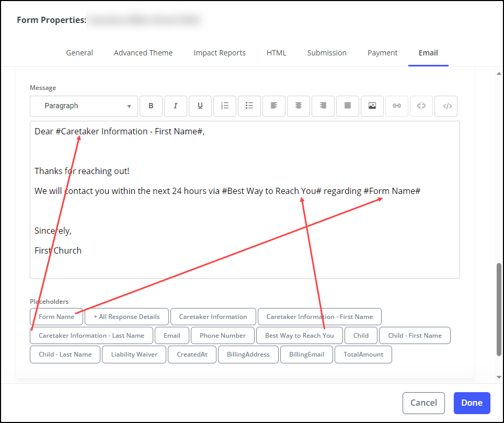
Task: Apply bold formatting to message text
Action: tap(151, 106)
